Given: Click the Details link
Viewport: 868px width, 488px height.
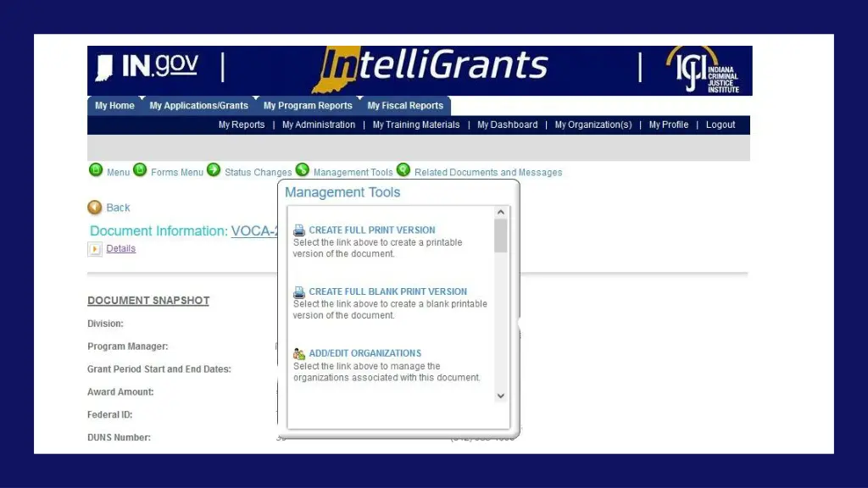Looking at the screenshot, I should coord(120,248).
